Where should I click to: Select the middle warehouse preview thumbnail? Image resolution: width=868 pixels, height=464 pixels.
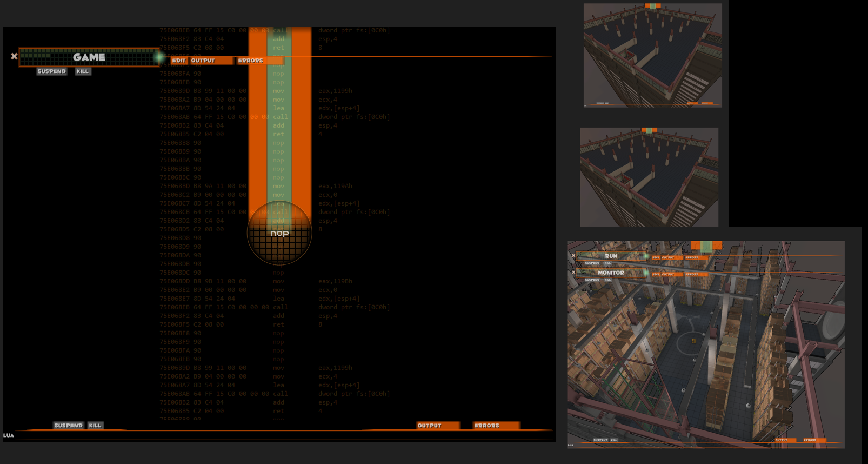pos(649,177)
